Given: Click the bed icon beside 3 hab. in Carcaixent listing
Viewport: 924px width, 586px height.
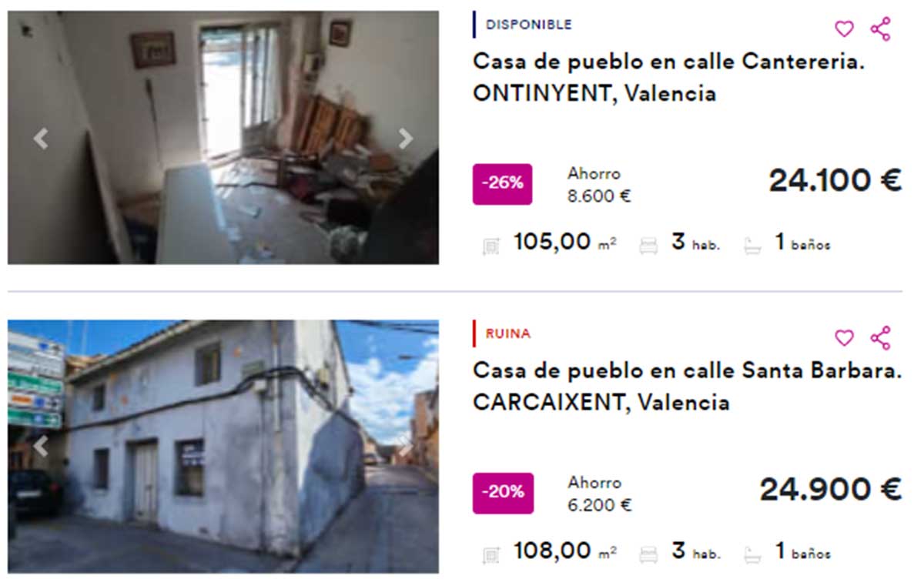Looking at the screenshot, I should point(649,554).
